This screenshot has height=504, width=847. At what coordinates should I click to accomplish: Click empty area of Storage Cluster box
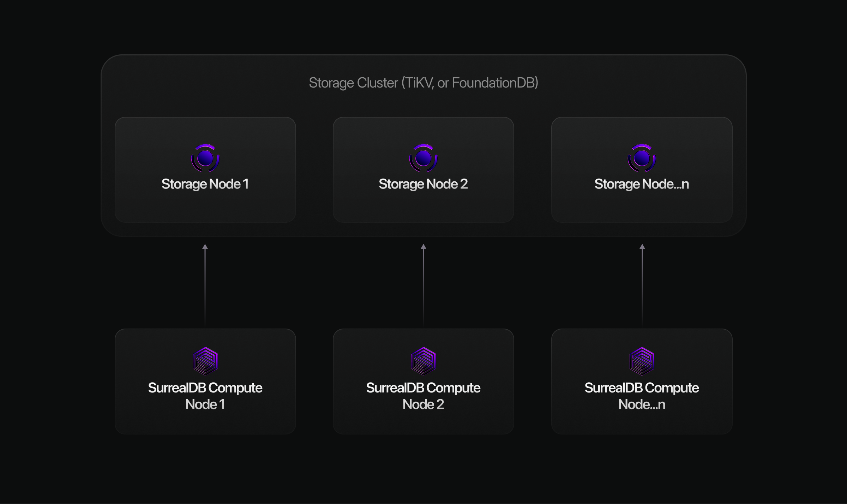(314, 169)
